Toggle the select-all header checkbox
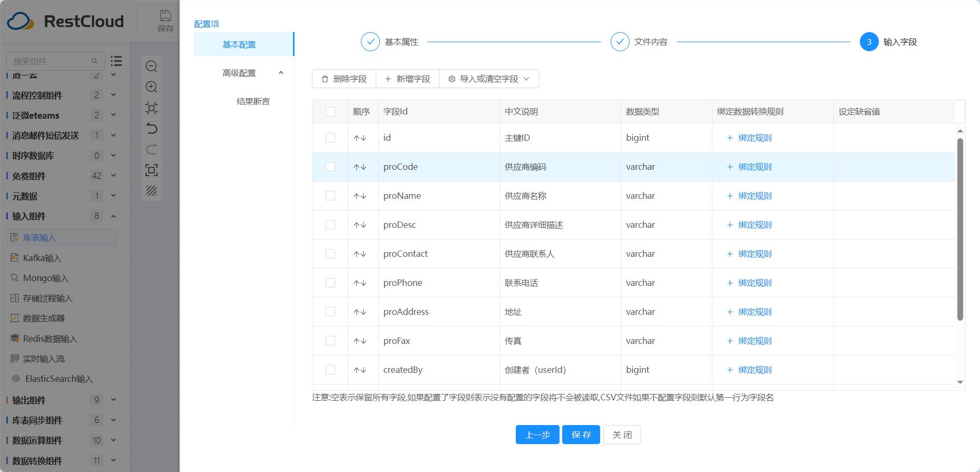The width and height of the screenshot is (980, 472). click(330, 112)
